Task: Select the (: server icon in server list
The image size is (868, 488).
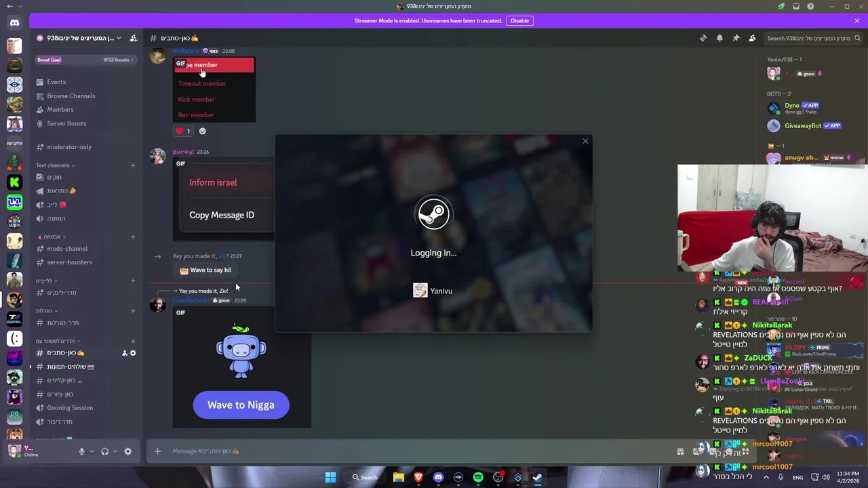Action: point(14,338)
